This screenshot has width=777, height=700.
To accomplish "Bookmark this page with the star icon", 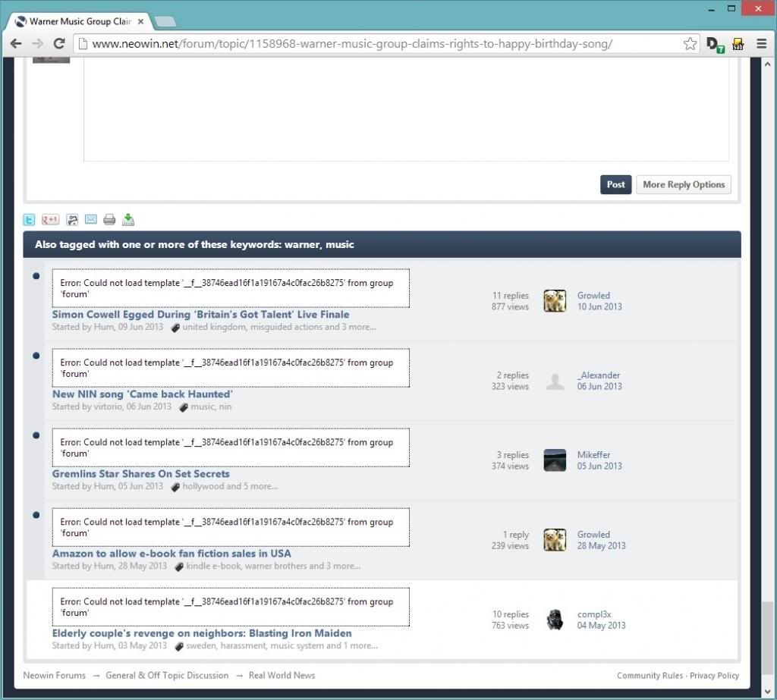I will point(690,43).
